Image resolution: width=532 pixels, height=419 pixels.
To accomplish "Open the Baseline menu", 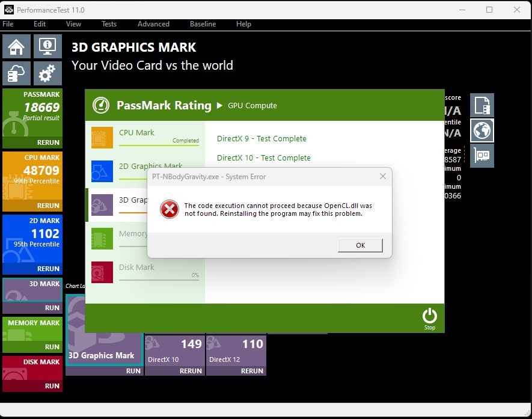I will pos(203,24).
